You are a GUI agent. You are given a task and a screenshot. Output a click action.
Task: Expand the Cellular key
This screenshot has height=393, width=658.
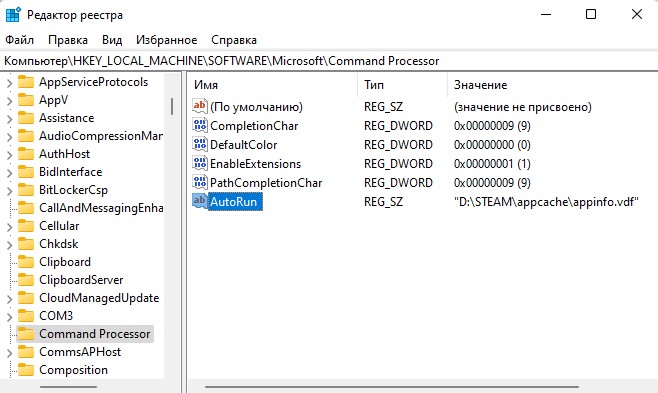(9, 227)
